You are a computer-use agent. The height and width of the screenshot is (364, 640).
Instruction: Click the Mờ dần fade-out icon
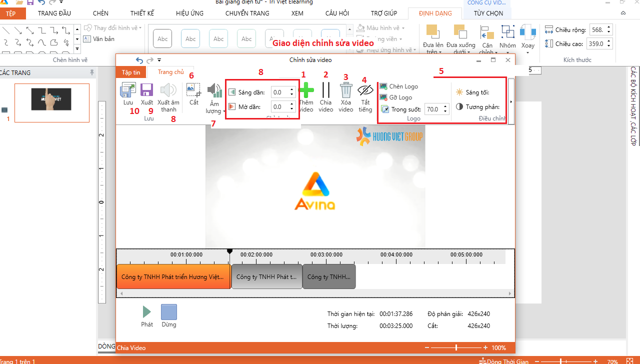tap(232, 106)
